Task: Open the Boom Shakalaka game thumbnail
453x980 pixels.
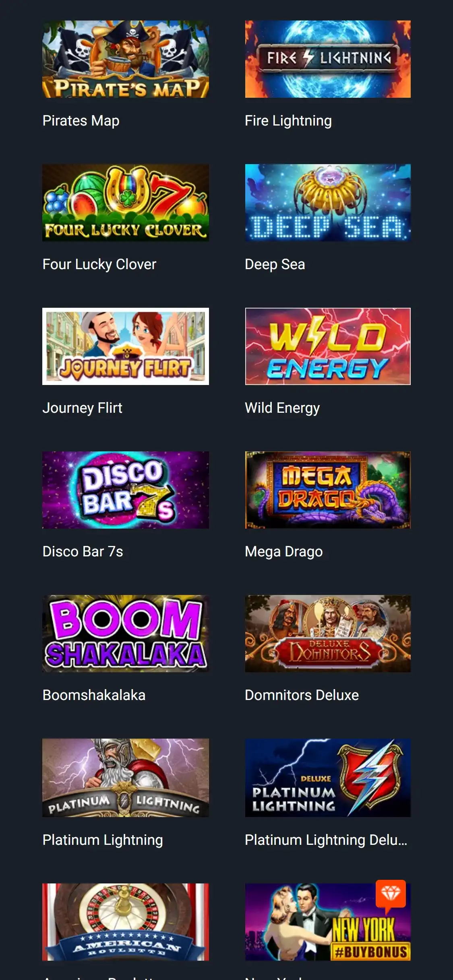Action: tap(126, 634)
